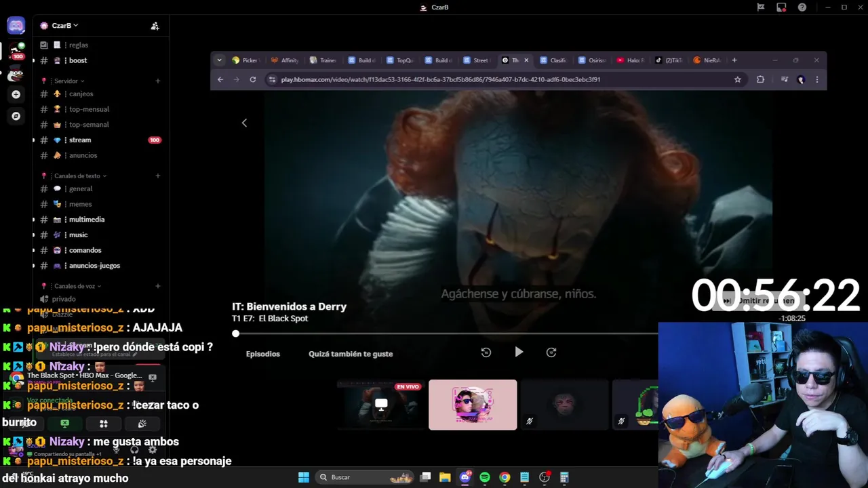Image resolution: width=868 pixels, height=488 pixels.
Task: Open Chrome three-dot menu
Action: (816, 79)
